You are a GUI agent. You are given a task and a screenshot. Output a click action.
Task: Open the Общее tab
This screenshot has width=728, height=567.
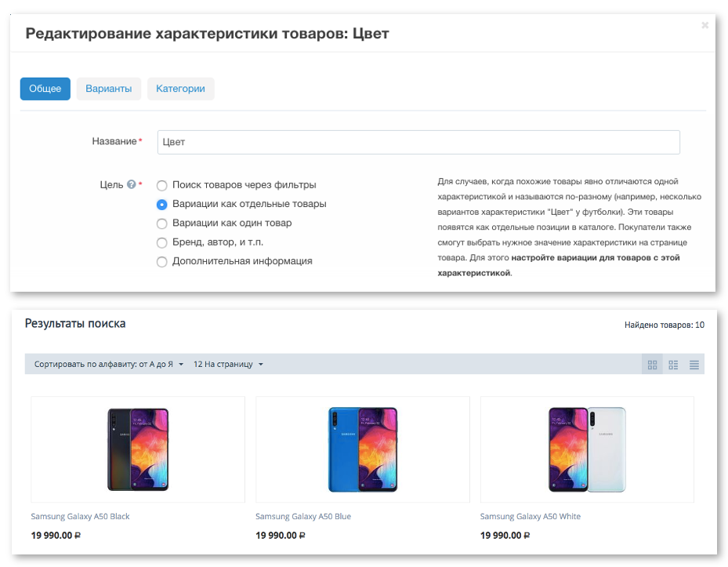45,89
